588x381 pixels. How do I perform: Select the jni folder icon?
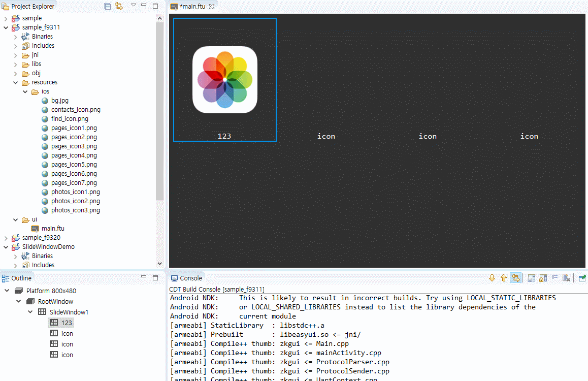[25, 55]
